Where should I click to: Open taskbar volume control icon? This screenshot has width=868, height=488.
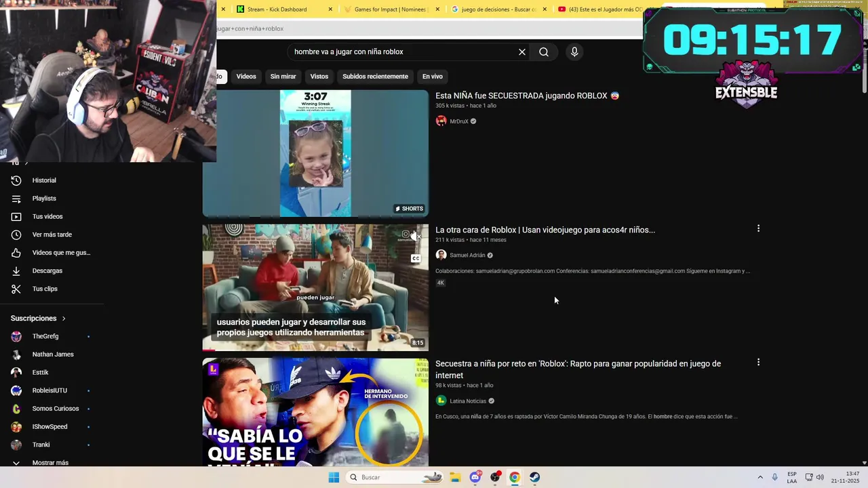(x=819, y=477)
